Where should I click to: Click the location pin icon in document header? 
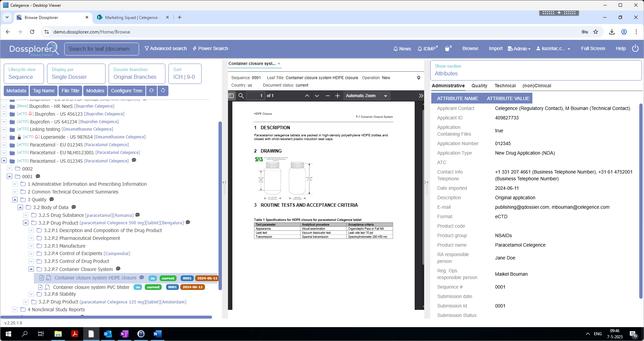(x=419, y=78)
